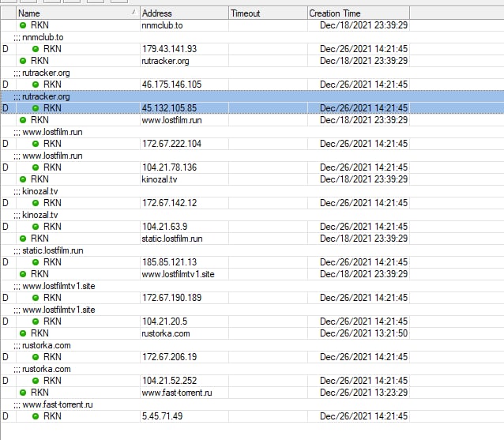
Task: Click the green status dot in 5.45.71.49 row
Action: tap(36, 416)
